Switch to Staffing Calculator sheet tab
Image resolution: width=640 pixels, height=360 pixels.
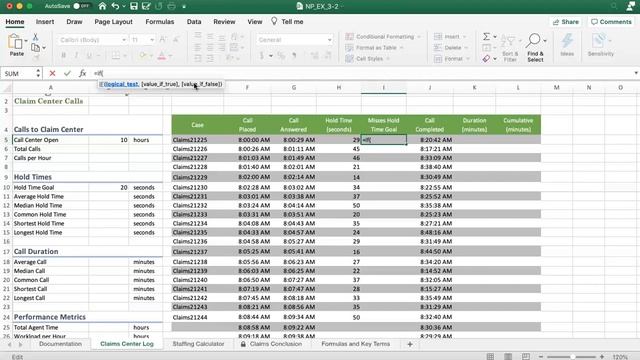[198, 344]
